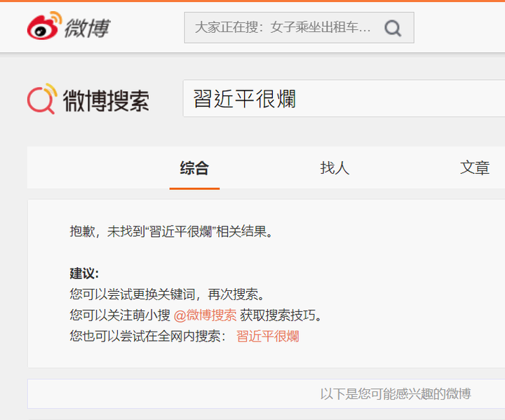Screen dimensions: 505x420
Task: Switch to the 找人 tab
Action: point(335,168)
